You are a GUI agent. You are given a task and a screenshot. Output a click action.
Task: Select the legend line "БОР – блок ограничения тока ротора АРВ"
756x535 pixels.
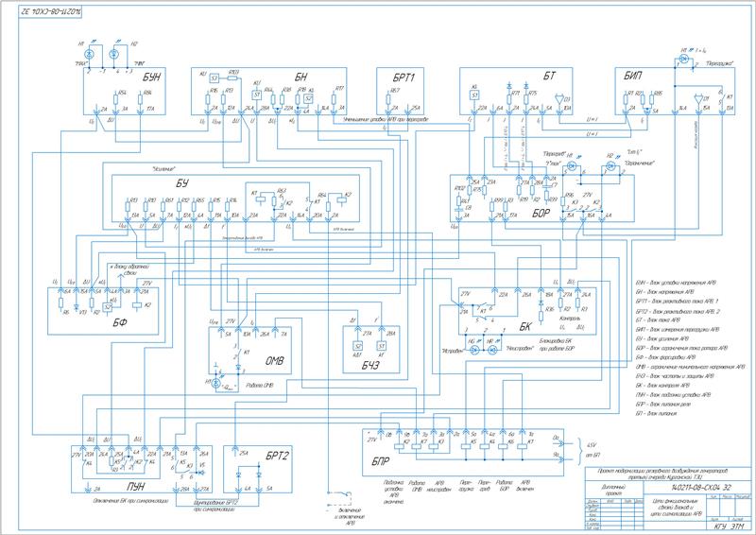point(681,348)
